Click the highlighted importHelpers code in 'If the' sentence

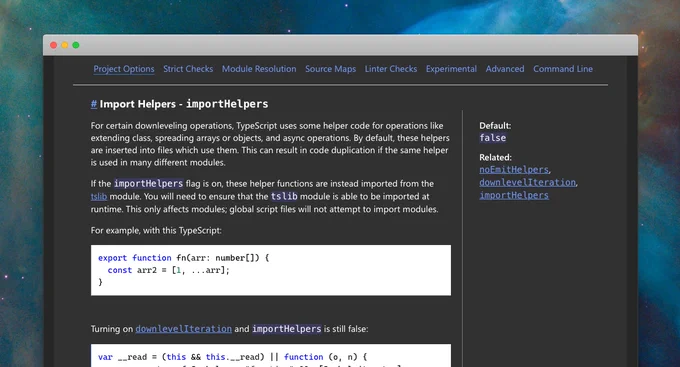(x=148, y=184)
